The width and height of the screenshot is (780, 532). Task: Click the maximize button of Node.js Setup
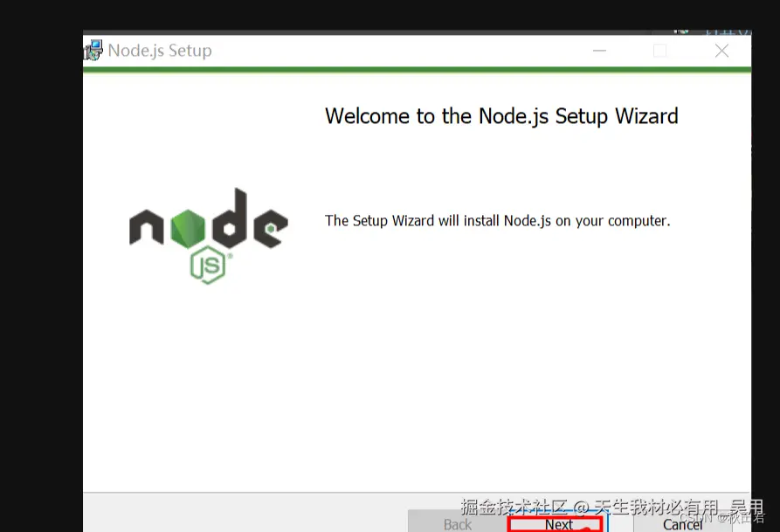pyautogui.click(x=660, y=51)
